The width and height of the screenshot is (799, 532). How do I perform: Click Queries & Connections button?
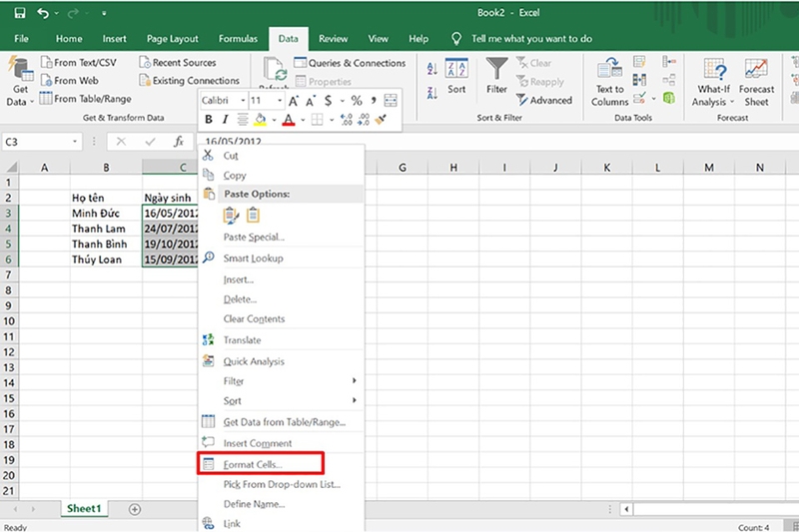[x=351, y=63]
